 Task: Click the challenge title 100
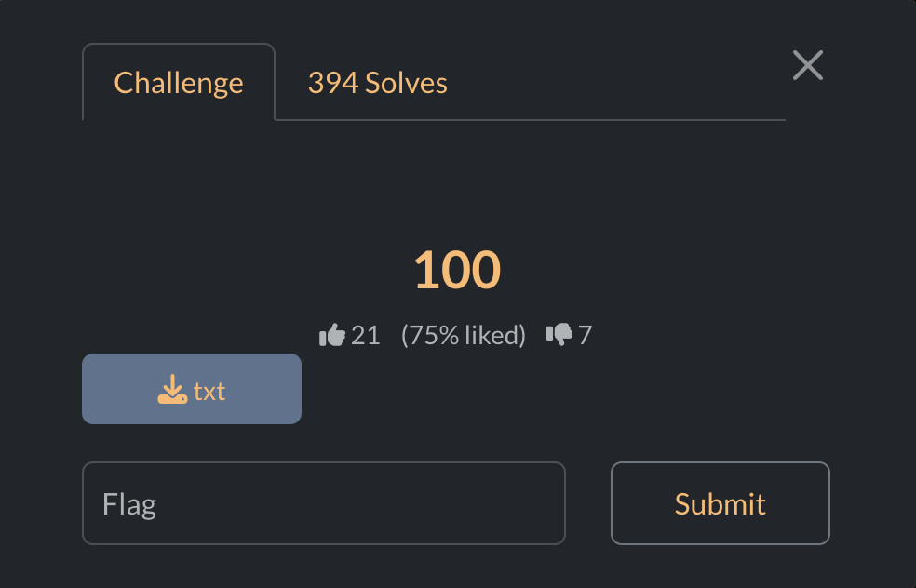457,269
